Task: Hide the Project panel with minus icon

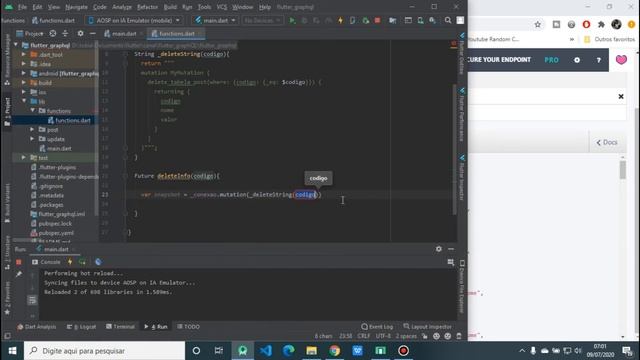Action: tap(93, 33)
